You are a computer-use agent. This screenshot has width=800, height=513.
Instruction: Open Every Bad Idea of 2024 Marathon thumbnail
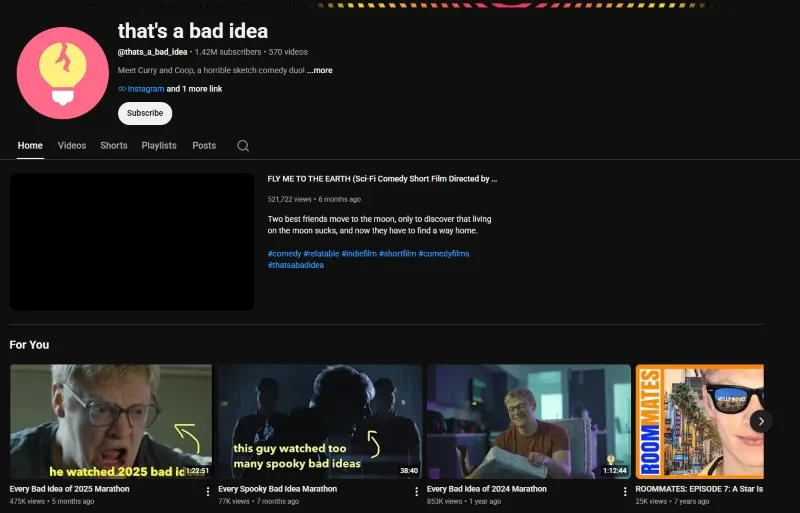click(529, 422)
